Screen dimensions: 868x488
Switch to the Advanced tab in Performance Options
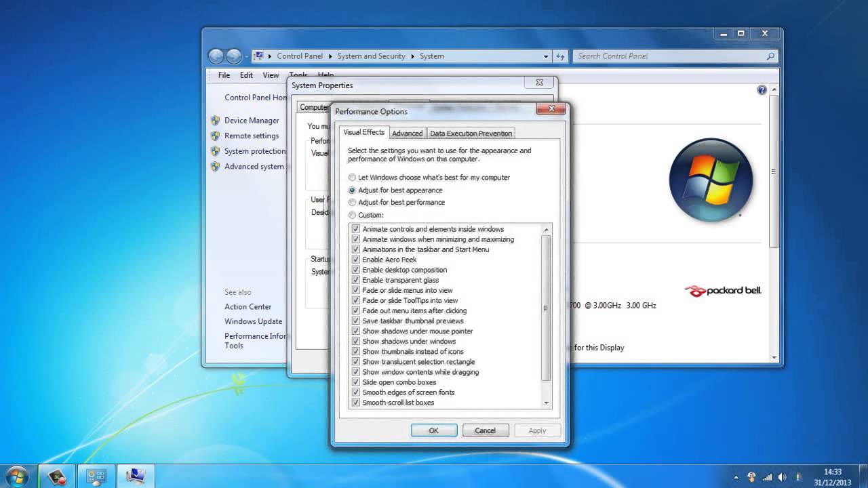[407, 134]
